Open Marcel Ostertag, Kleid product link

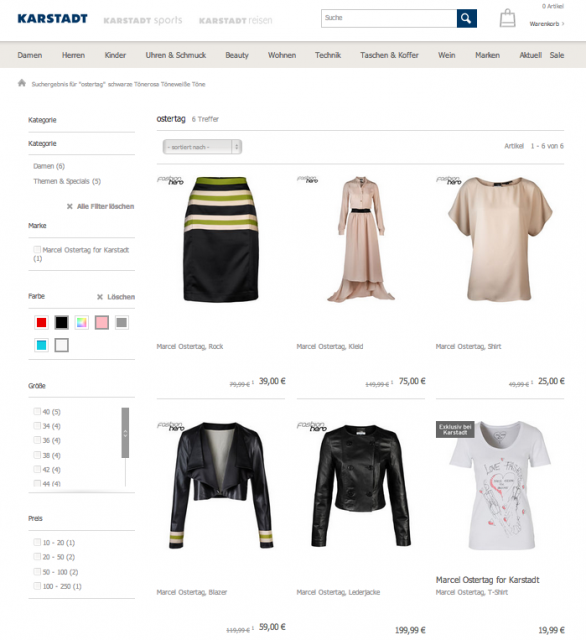(330, 347)
